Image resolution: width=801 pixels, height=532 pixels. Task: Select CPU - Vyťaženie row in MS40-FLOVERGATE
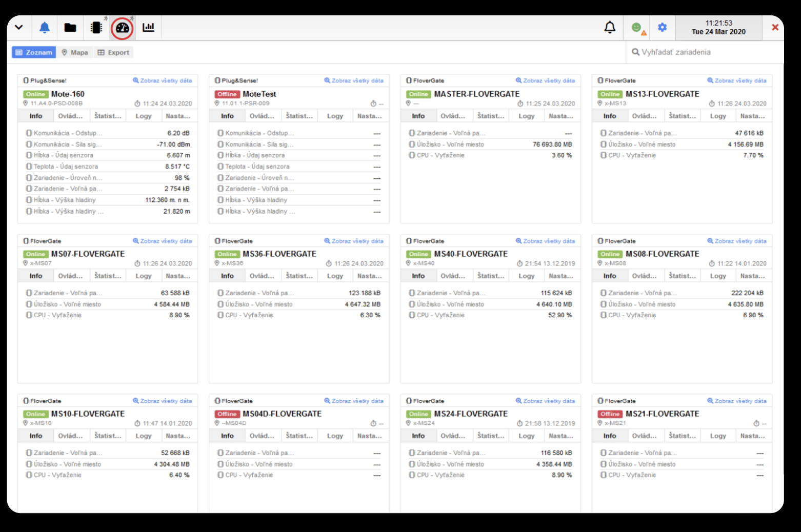(x=490, y=315)
